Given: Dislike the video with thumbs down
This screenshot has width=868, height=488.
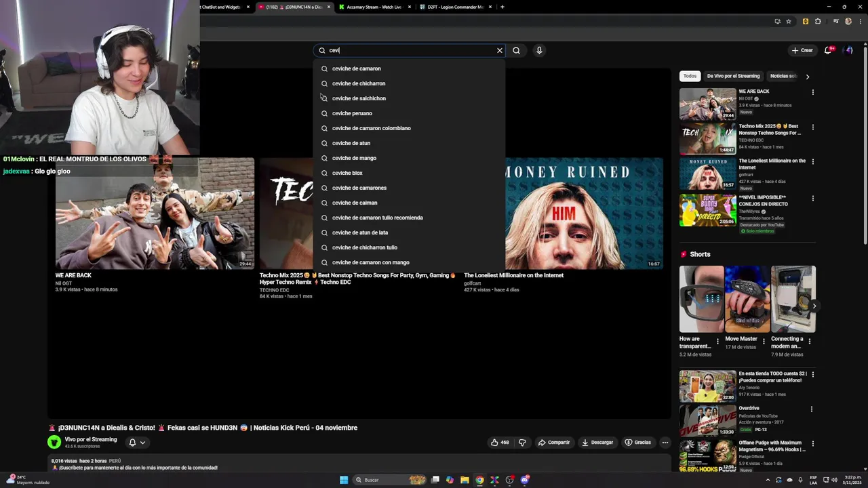Looking at the screenshot, I should click(522, 443).
